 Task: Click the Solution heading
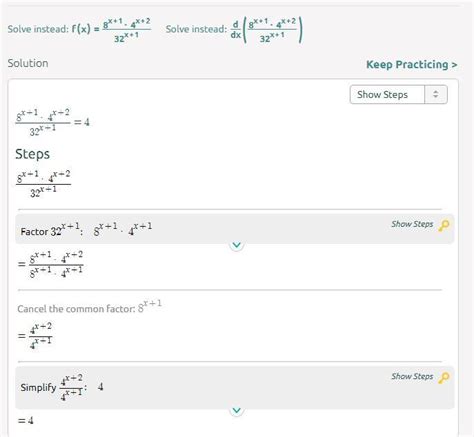tap(28, 63)
